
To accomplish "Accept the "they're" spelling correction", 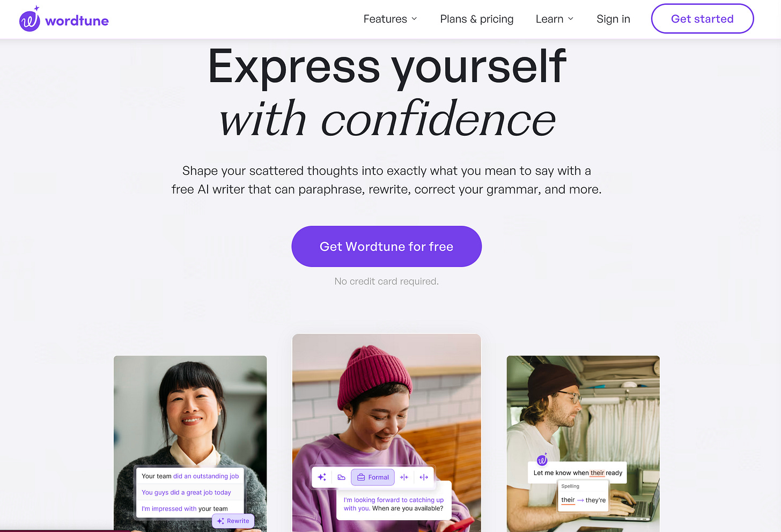I will click(x=595, y=500).
